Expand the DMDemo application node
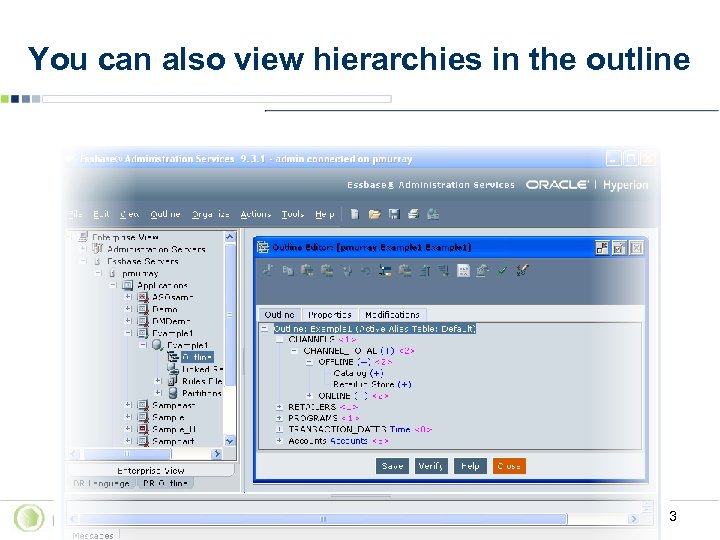Viewport: 720px width, 540px height. coord(128,321)
